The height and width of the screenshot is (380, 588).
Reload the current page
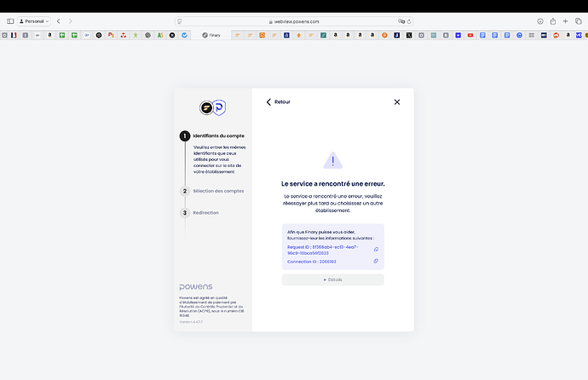pos(409,21)
